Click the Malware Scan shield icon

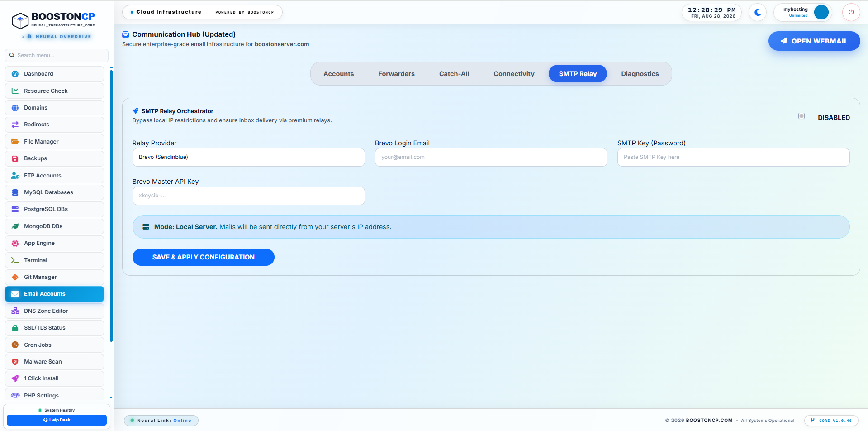coord(15,362)
